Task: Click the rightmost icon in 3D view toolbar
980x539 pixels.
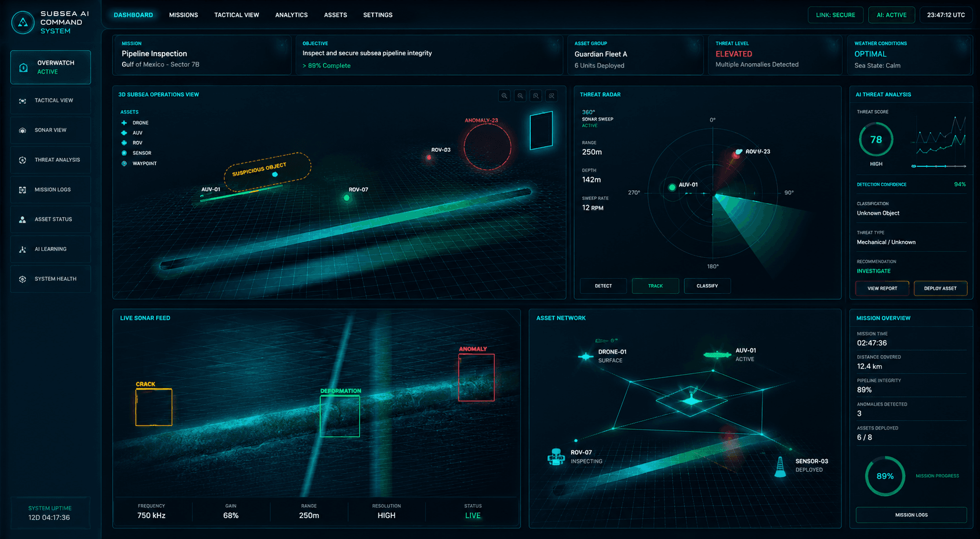Action: 552,96
